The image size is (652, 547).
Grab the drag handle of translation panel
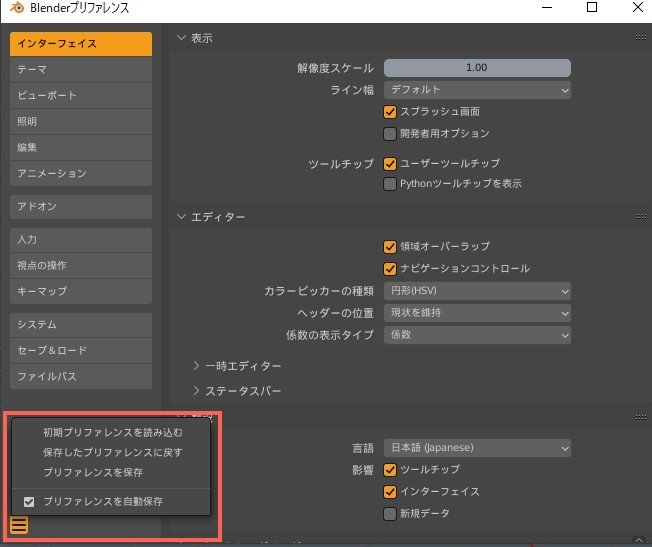coord(640,417)
